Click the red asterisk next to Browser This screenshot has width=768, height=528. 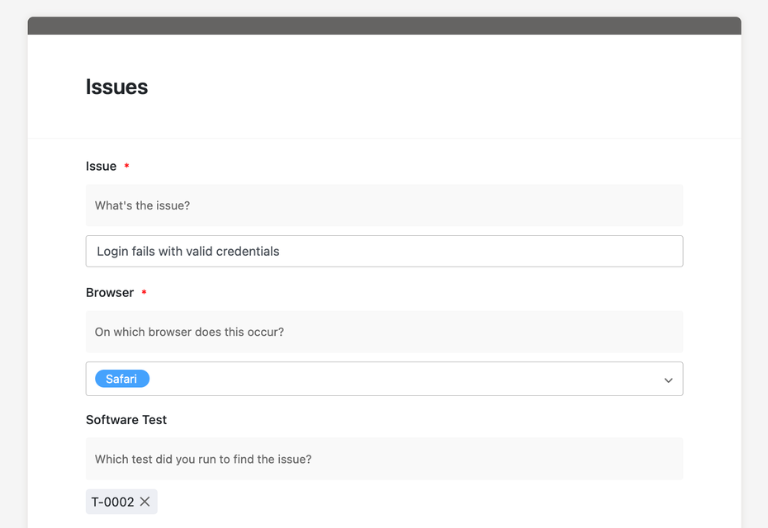coord(144,293)
